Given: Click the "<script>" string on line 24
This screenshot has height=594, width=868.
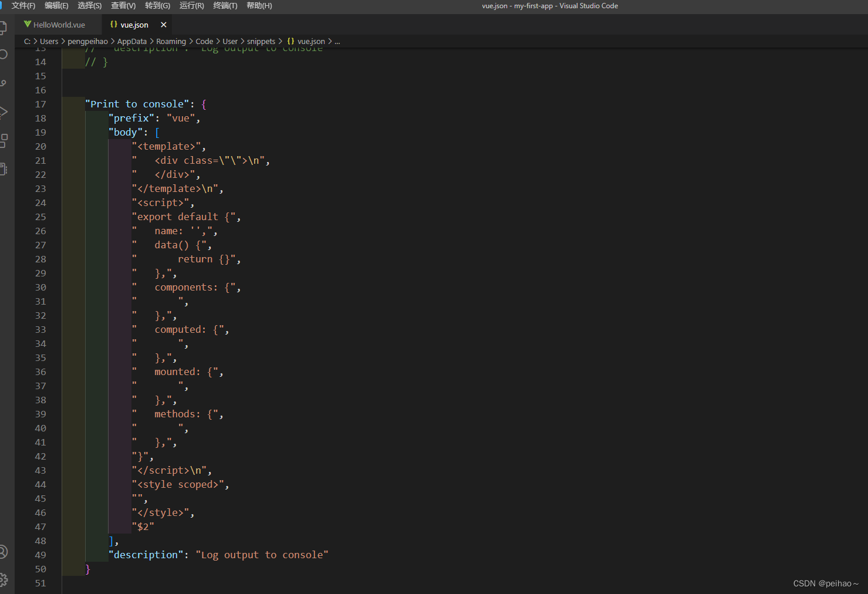Looking at the screenshot, I should click(160, 203).
